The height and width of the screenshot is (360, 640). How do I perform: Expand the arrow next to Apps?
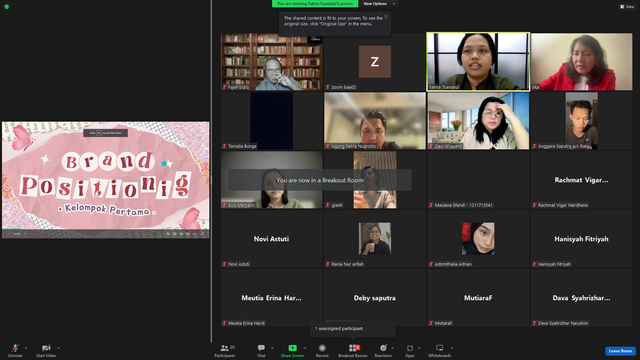(x=419, y=348)
